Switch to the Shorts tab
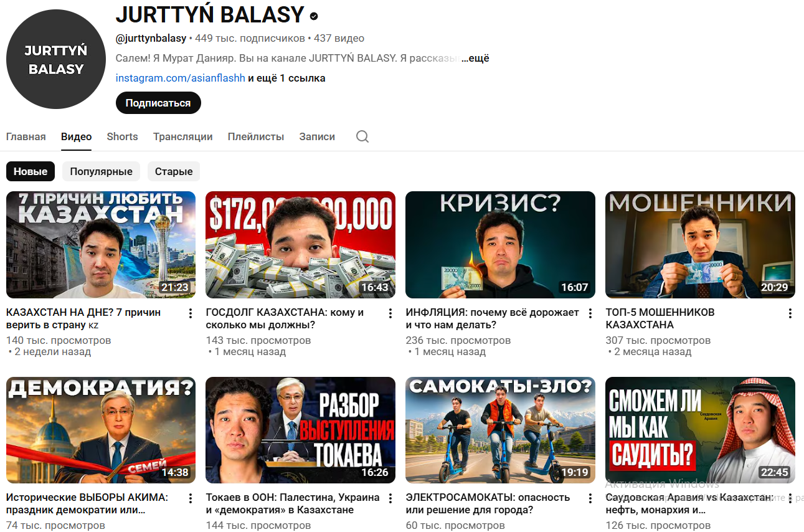This screenshot has width=804, height=532. 122,136
